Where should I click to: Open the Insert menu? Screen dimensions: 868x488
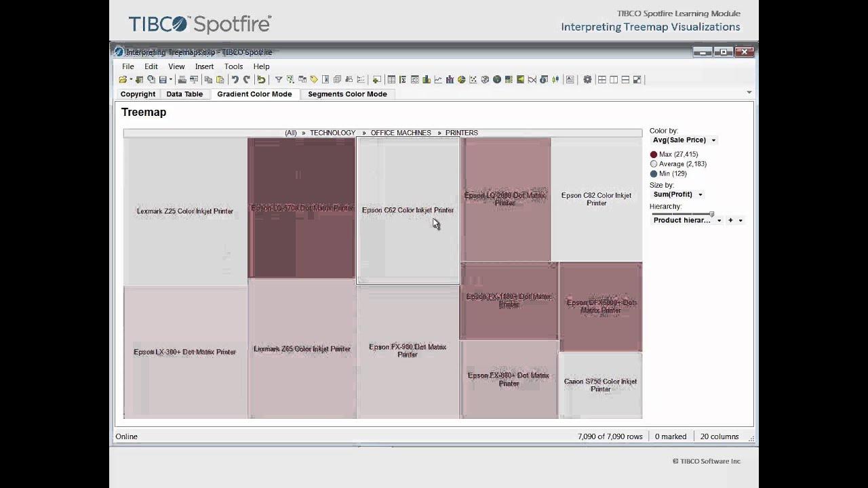tap(204, 66)
